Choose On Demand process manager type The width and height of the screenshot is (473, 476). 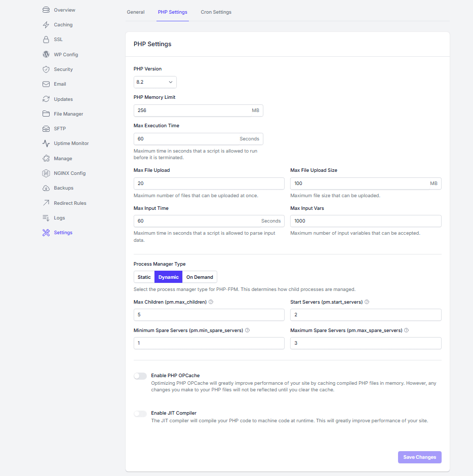[x=200, y=277]
